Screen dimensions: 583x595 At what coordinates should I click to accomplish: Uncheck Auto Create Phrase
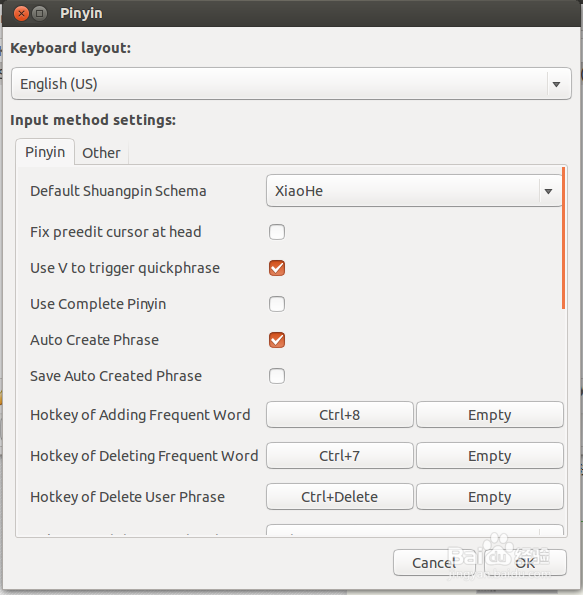[277, 340]
